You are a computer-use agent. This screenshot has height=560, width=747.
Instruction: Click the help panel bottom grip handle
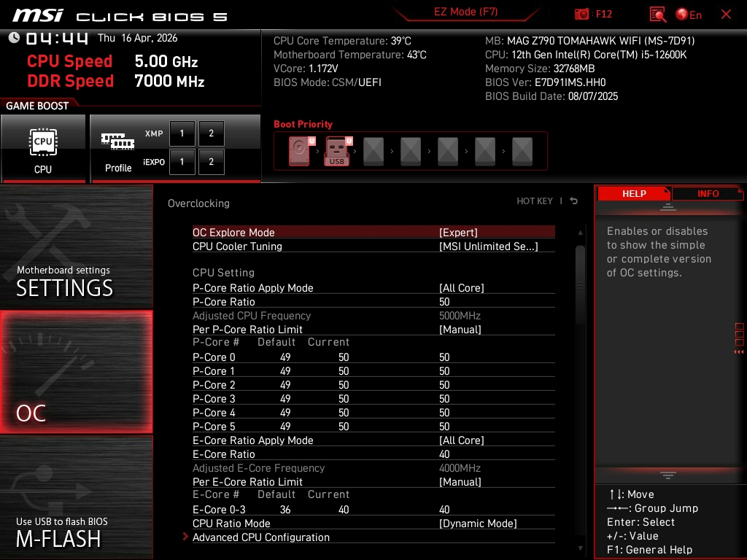[x=668, y=475]
